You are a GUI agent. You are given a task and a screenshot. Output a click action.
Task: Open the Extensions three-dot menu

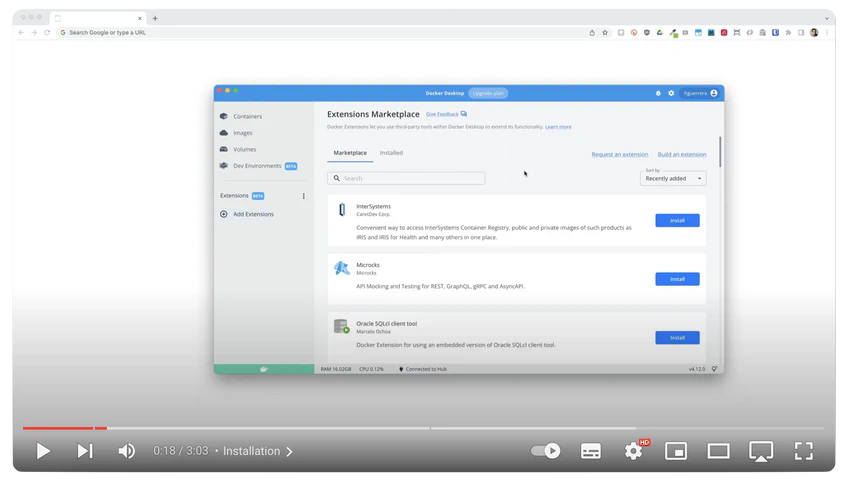(x=304, y=196)
